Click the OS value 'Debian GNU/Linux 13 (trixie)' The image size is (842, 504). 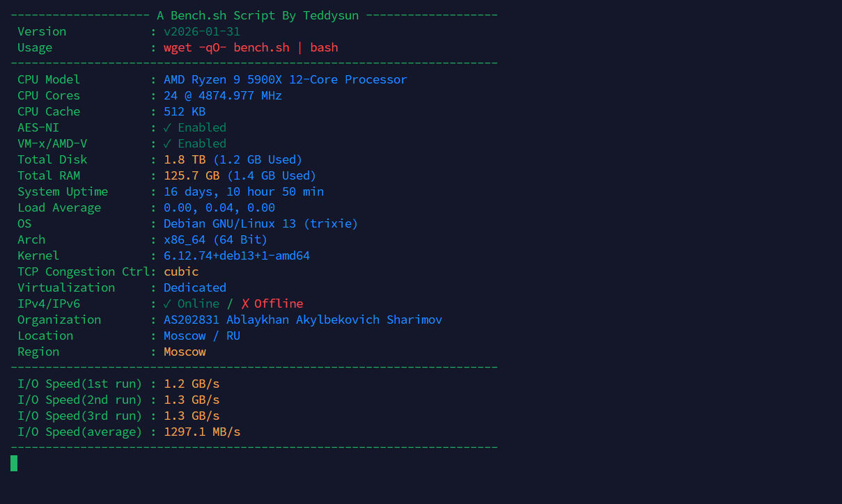[x=261, y=223]
